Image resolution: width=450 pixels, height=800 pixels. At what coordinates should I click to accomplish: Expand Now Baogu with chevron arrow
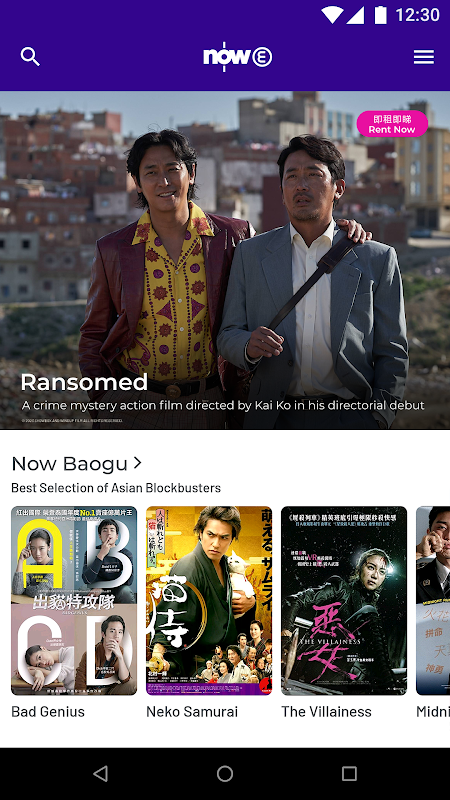[x=137, y=463]
